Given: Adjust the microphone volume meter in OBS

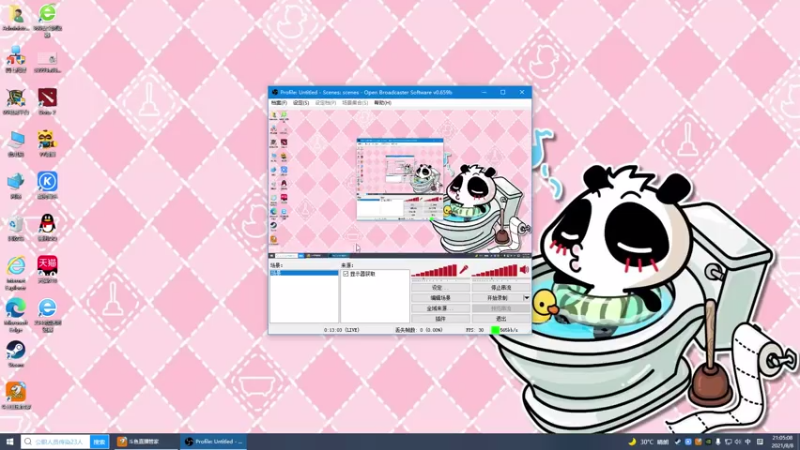Looking at the screenshot, I should click(434, 271).
